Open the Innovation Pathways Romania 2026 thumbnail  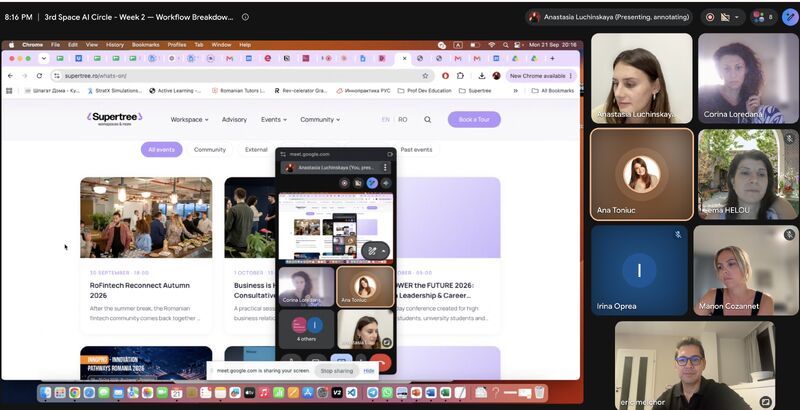pos(146,363)
